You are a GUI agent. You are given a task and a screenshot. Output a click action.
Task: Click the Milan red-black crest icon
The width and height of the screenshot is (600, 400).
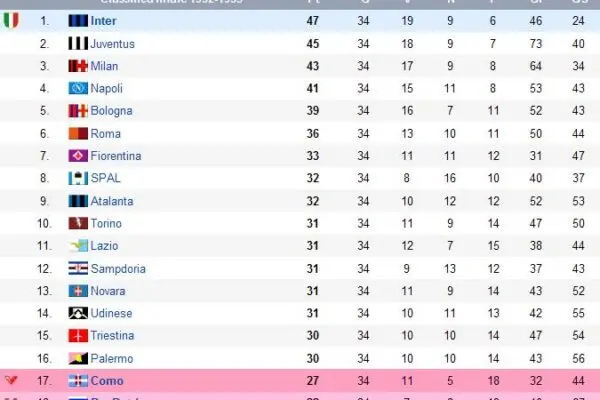(78, 66)
